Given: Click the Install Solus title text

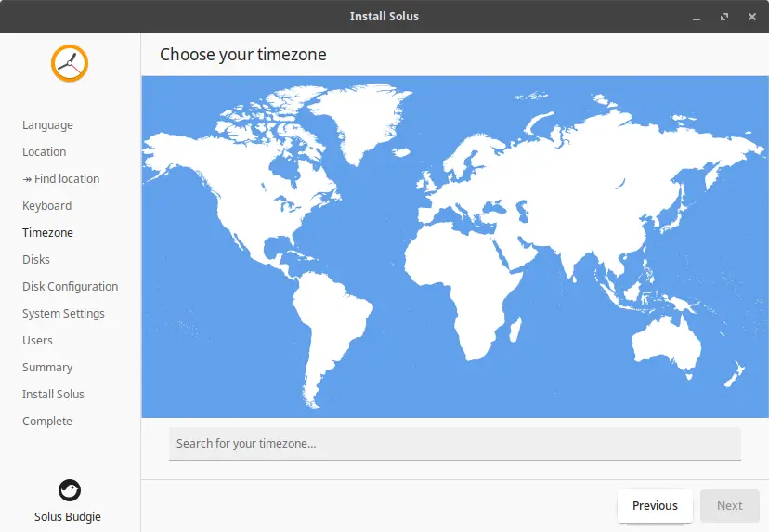Looking at the screenshot, I should [384, 16].
